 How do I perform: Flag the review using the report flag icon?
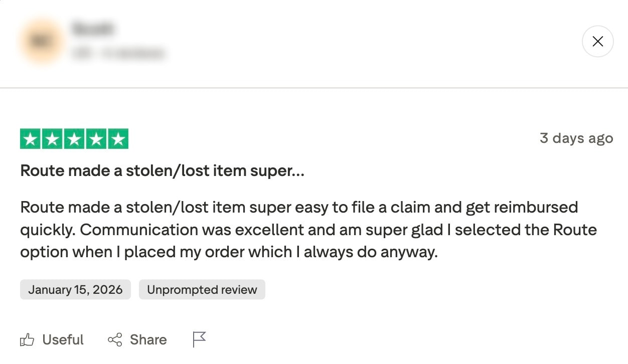(199, 338)
